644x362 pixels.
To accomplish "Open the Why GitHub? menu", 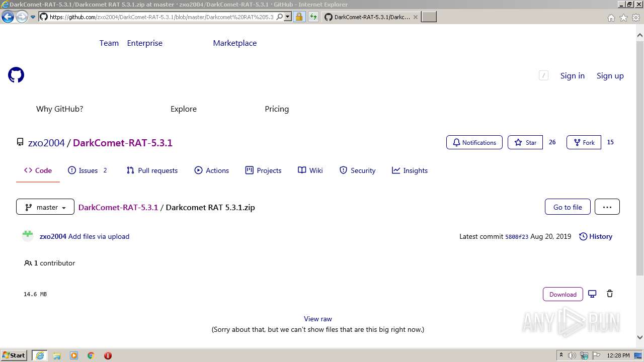I will tap(59, 109).
